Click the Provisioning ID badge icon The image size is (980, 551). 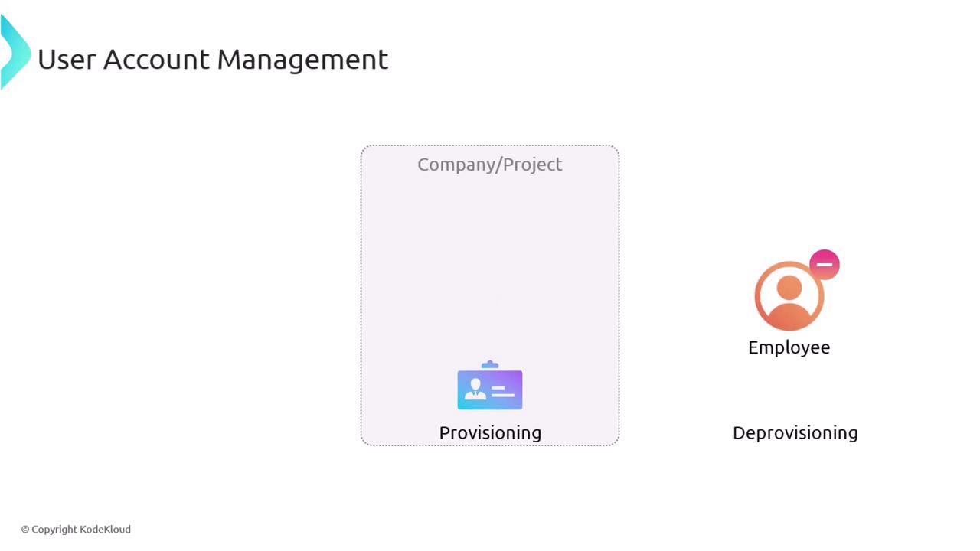(490, 389)
